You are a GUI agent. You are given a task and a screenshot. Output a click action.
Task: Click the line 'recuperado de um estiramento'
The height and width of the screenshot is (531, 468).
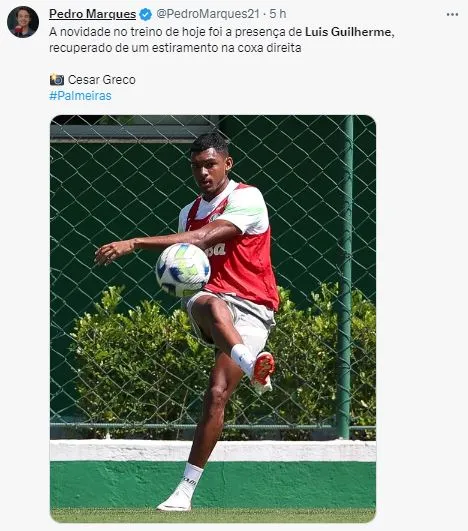click(x=175, y=48)
